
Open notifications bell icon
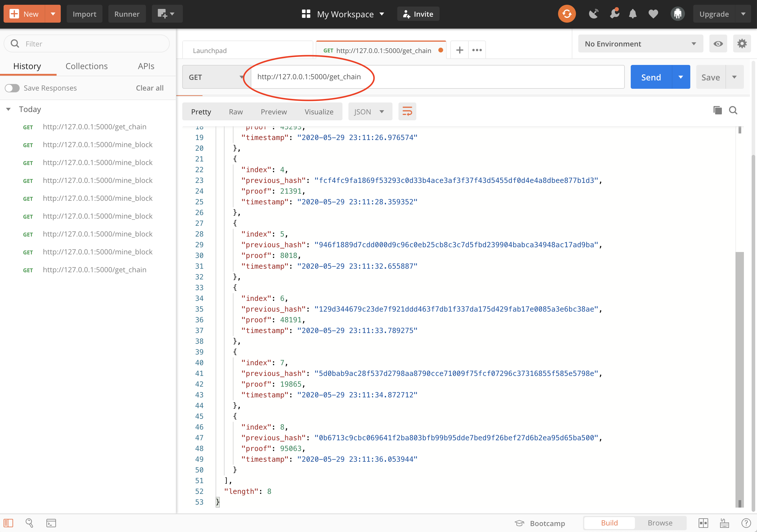coord(633,14)
